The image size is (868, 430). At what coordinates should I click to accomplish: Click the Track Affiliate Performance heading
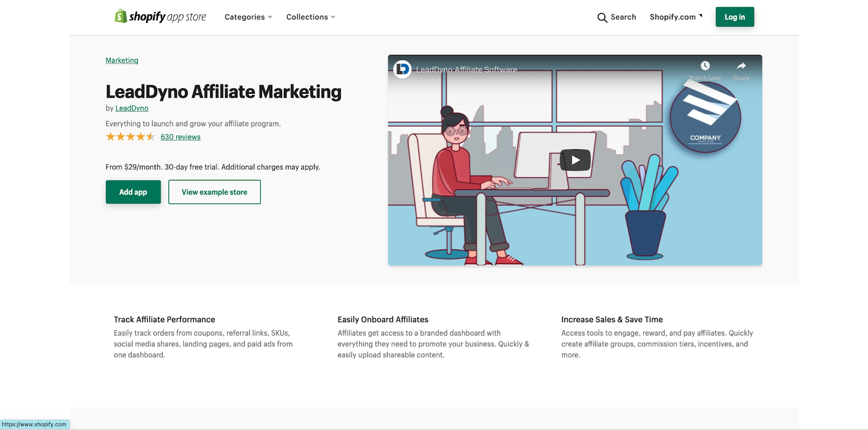coord(164,319)
